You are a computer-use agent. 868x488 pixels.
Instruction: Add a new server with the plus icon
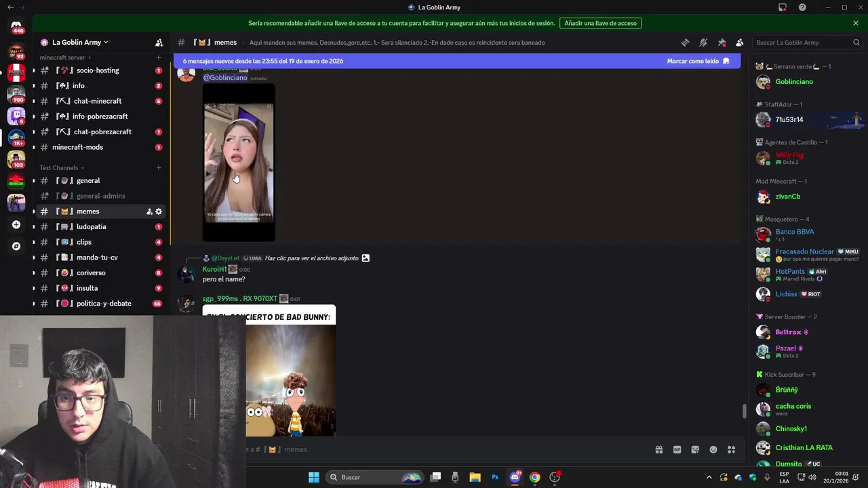coord(16,224)
